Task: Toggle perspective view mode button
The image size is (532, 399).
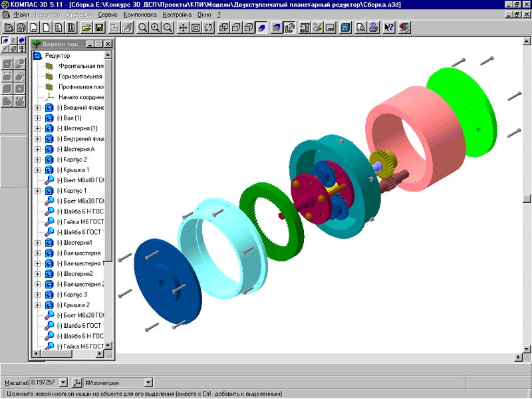Action: [276, 28]
